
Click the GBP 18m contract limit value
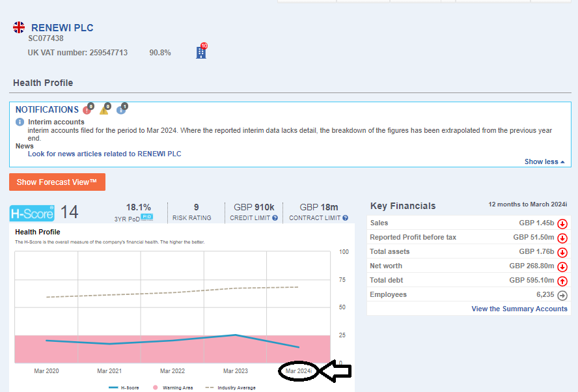tap(319, 207)
